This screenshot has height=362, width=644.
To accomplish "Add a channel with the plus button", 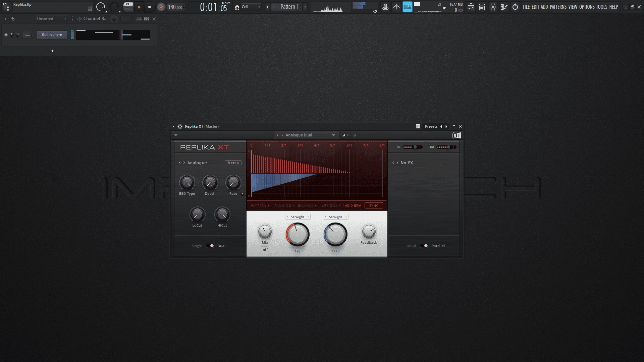I will pyautogui.click(x=52, y=51).
